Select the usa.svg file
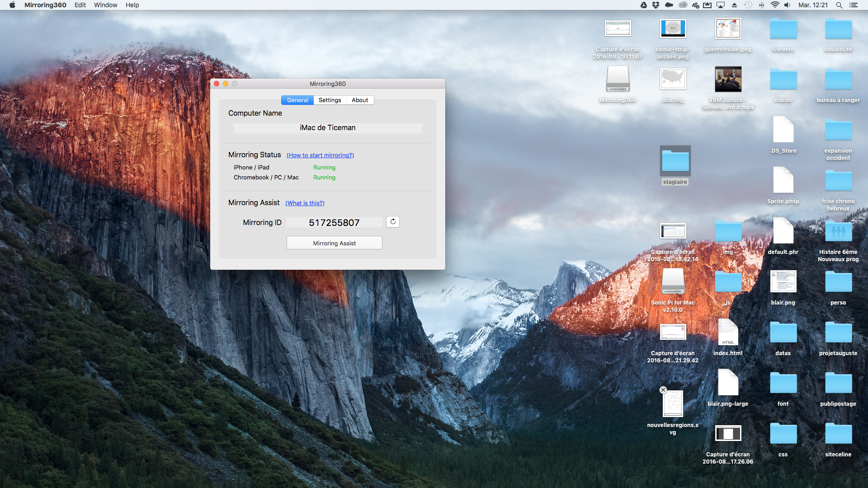Image resolution: width=868 pixels, height=488 pixels. 673,80
